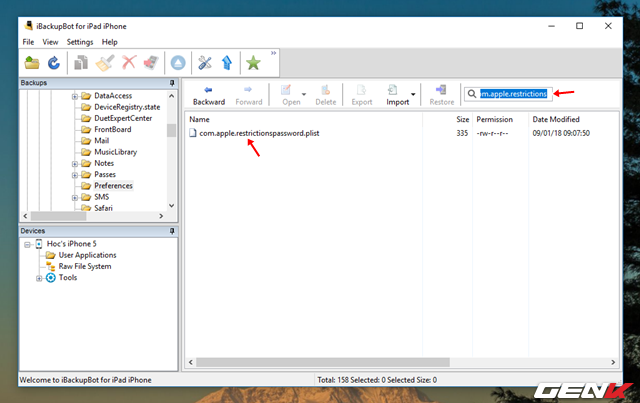Pin the Devices panel
The width and height of the screenshot is (640, 403).
click(172, 231)
